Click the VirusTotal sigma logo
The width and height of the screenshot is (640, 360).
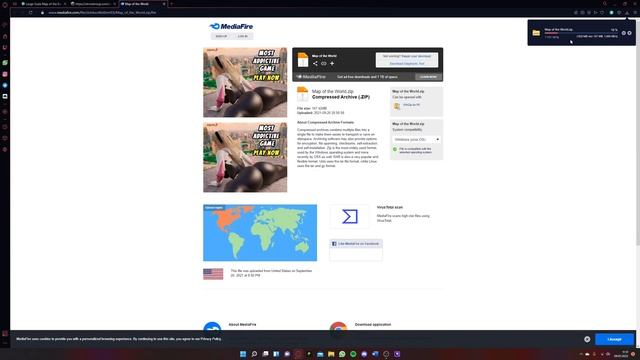point(350,216)
